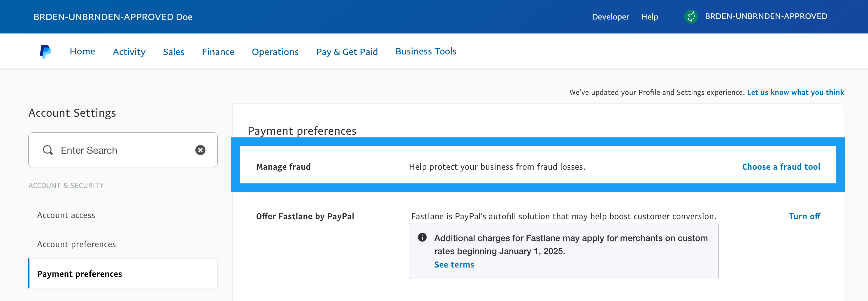The height and width of the screenshot is (301, 868).
Task: Select Operations in the navigation bar
Action: click(275, 52)
